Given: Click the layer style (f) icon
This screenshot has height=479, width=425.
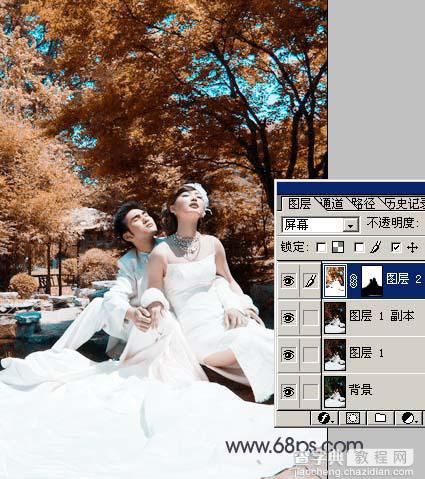Looking at the screenshot, I should [324, 418].
